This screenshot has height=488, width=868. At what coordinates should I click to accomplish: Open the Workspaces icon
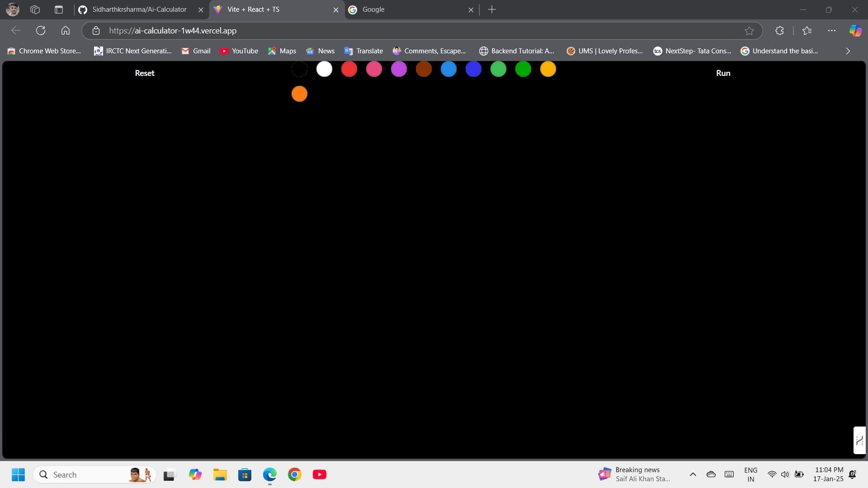[35, 9]
